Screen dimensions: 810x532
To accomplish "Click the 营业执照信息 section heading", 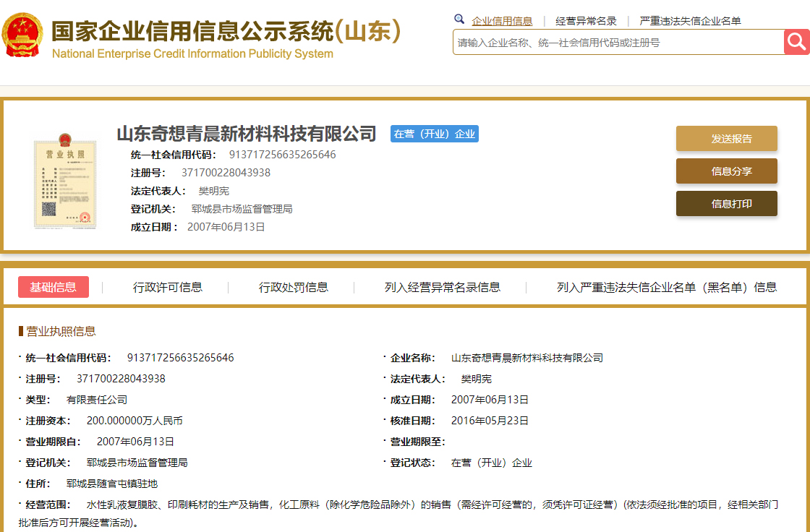I will pos(61,331).
